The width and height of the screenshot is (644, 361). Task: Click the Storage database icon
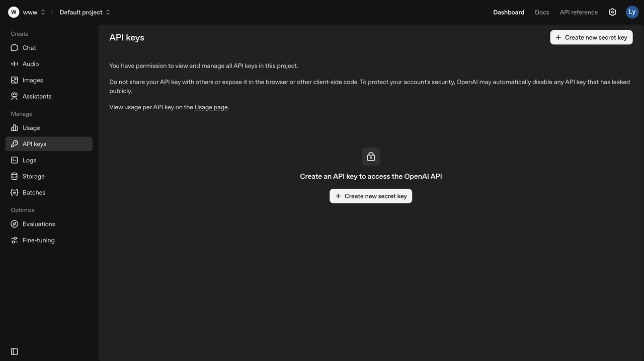15,176
